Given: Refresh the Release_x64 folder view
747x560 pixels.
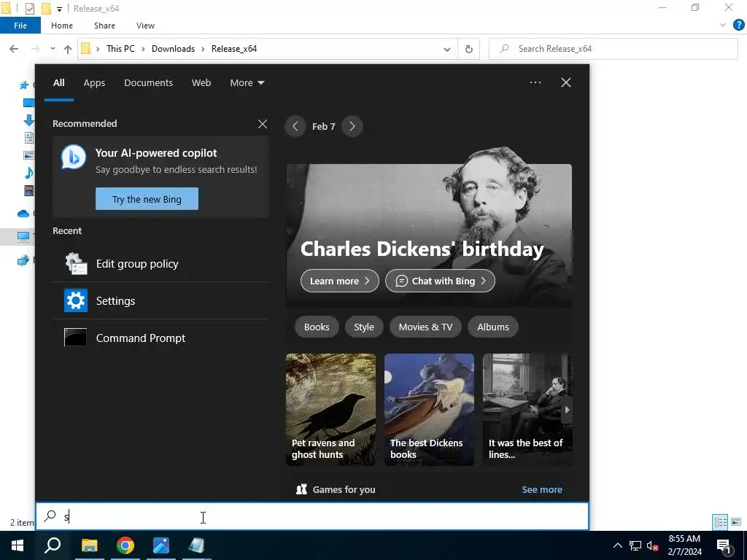Looking at the screenshot, I should pyautogui.click(x=469, y=49).
